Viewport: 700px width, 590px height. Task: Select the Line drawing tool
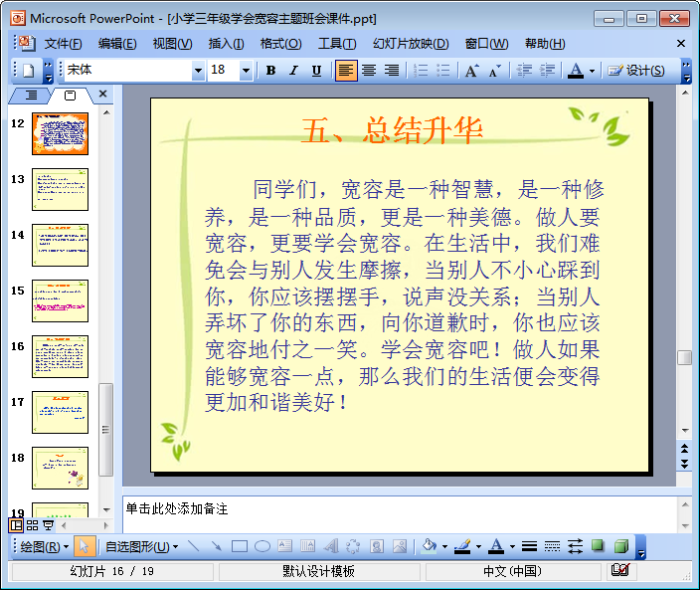(194, 546)
